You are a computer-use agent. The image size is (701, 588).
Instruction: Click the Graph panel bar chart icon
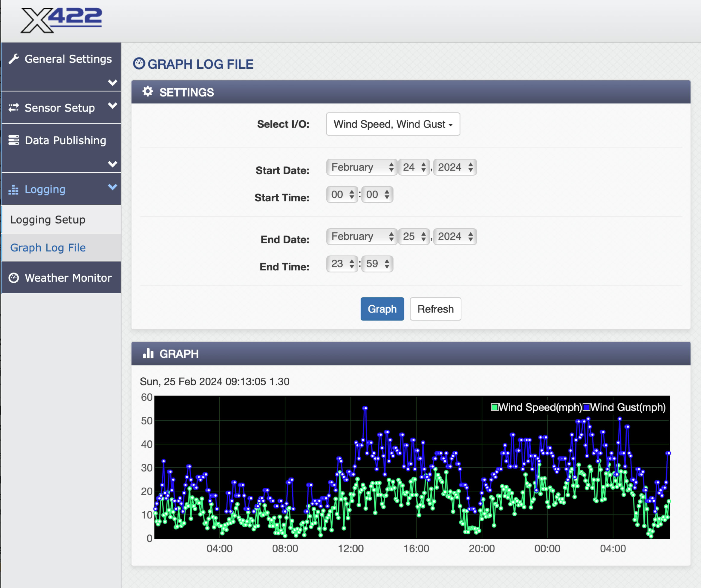pyautogui.click(x=148, y=353)
